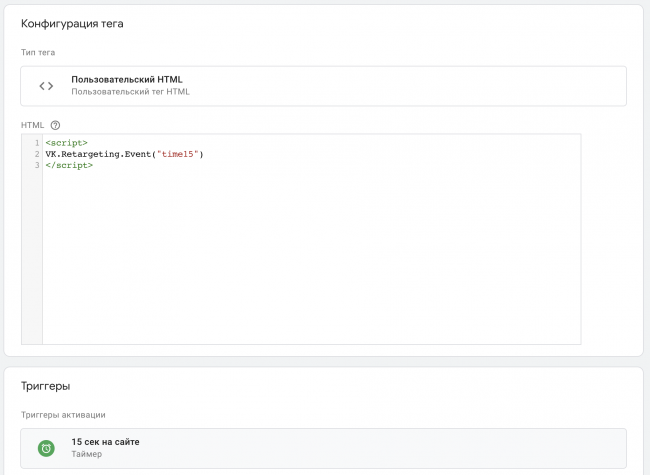Open the HTML help question mark icon
Image resolution: width=650 pixels, height=475 pixels.
[55, 125]
